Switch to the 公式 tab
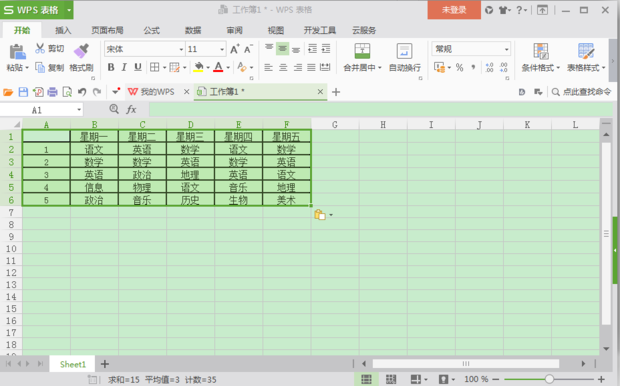This screenshot has width=620, height=386. click(x=151, y=30)
